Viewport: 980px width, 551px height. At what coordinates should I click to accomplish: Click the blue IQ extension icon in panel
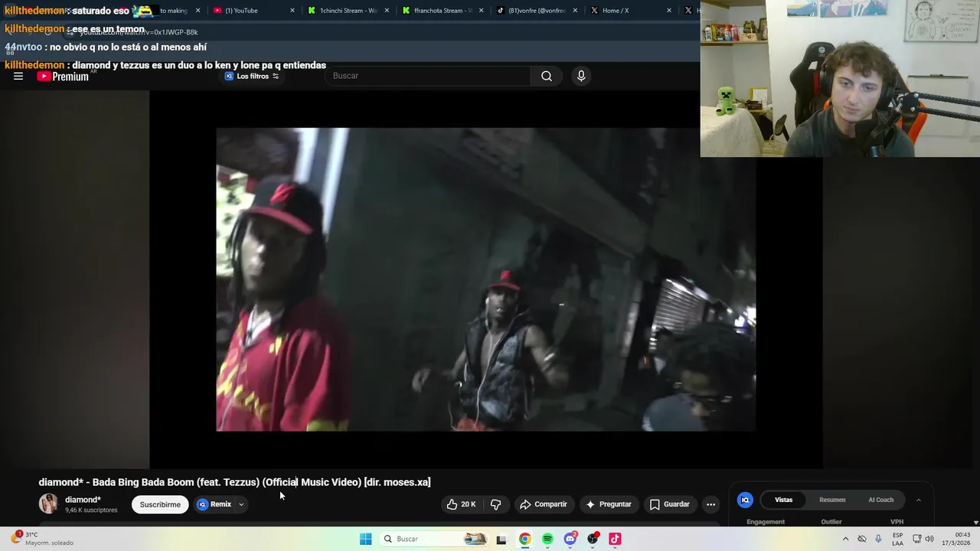745,500
